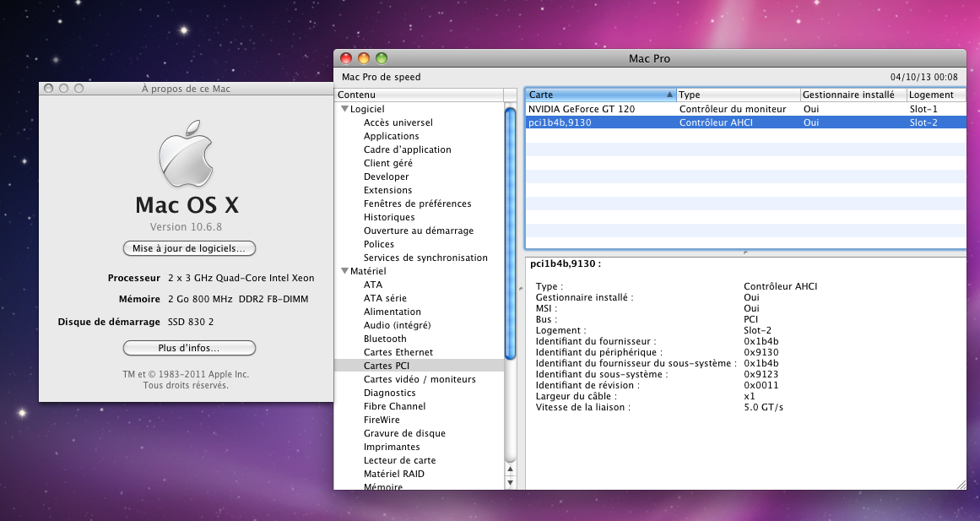Click the À propos de ce Mac title

[x=186, y=89]
